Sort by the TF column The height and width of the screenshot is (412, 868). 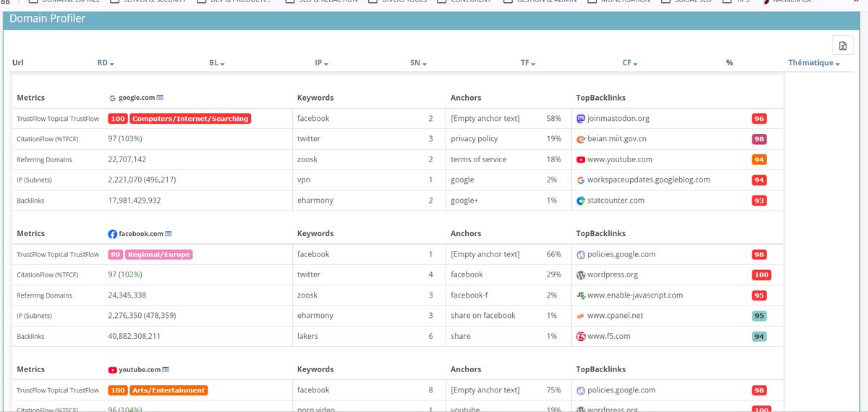(528, 63)
